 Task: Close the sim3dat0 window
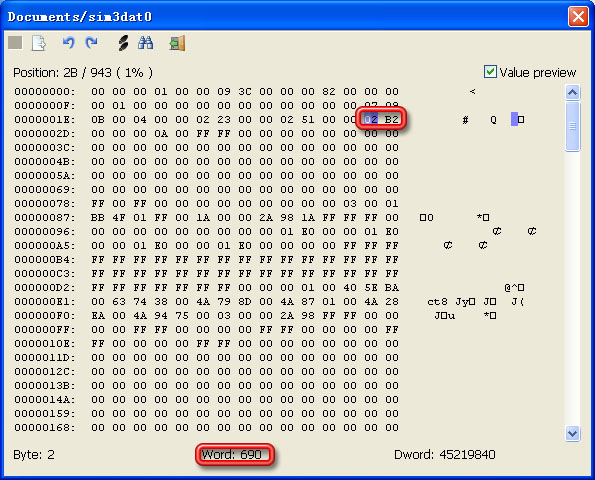(x=578, y=16)
